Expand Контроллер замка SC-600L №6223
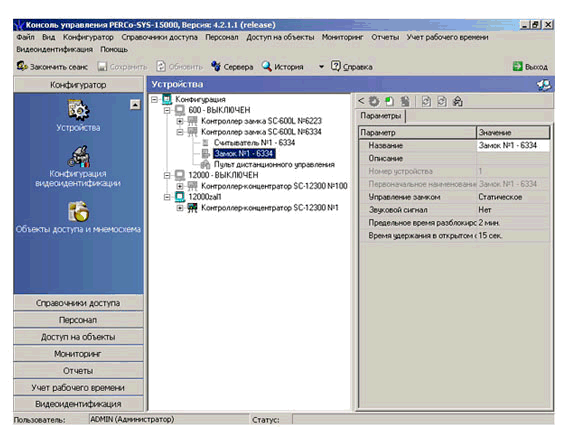The width and height of the screenshot is (575, 441). (x=180, y=121)
